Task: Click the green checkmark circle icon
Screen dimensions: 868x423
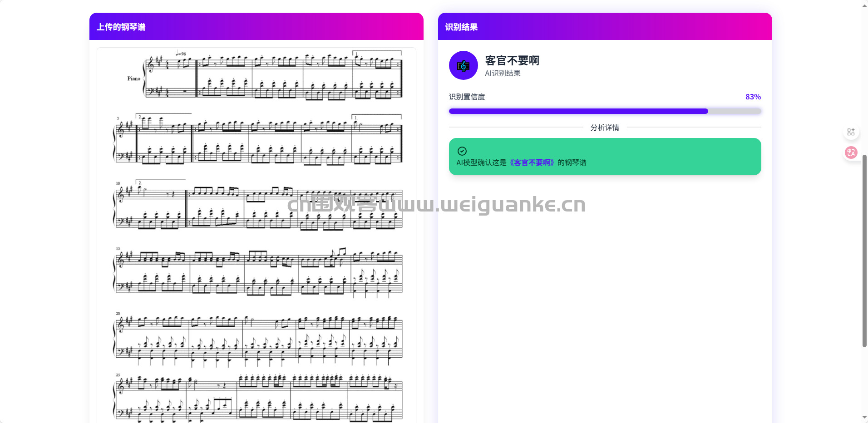Action: [x=462, y=151]
